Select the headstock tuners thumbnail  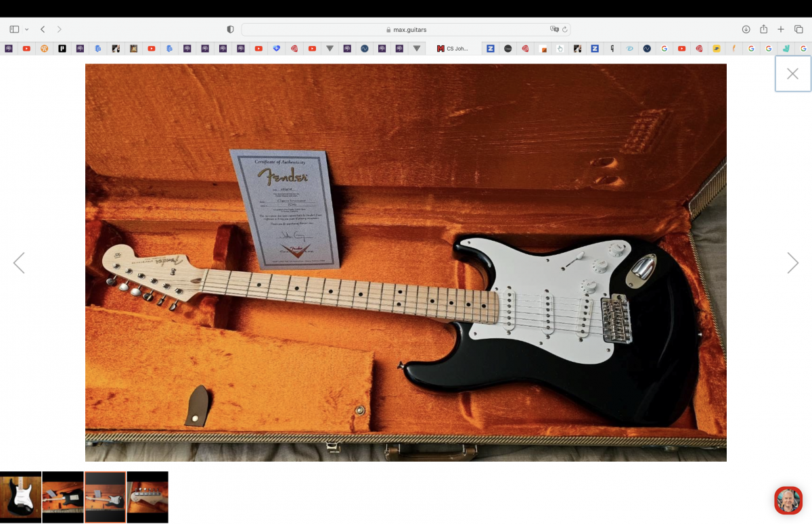click(148, 497)
